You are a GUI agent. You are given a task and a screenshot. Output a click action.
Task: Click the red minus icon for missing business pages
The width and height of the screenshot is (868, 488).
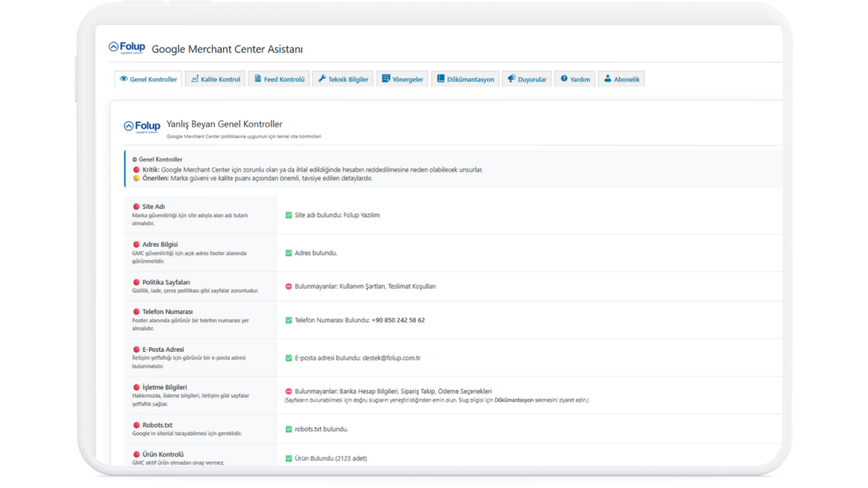point(289,391)
